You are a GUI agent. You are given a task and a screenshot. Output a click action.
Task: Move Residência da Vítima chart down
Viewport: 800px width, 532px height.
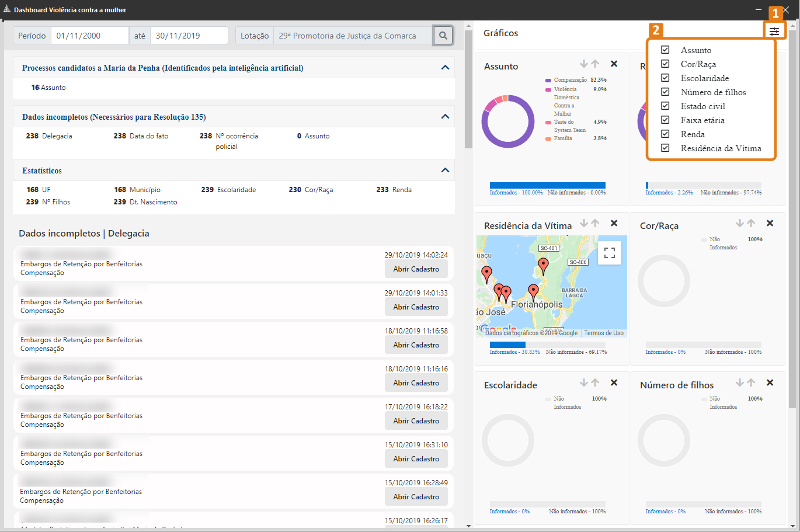point(584,223)
